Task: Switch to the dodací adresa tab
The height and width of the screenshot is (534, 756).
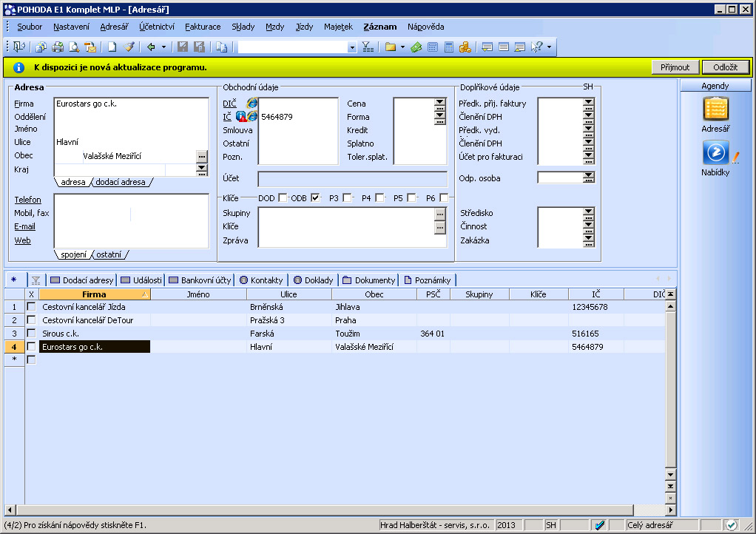Action: click(x=121, y=182)
